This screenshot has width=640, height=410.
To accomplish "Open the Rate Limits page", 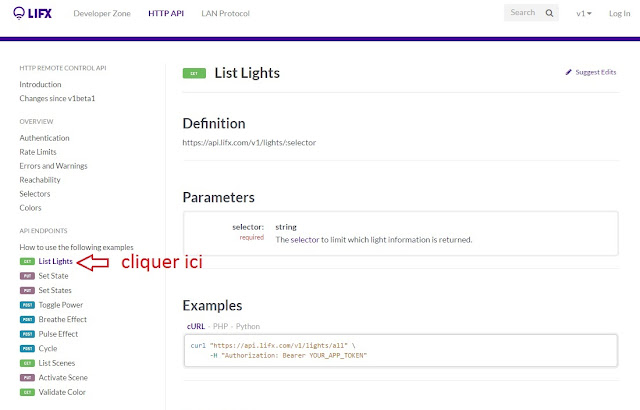I will click(x=38, y=152).
